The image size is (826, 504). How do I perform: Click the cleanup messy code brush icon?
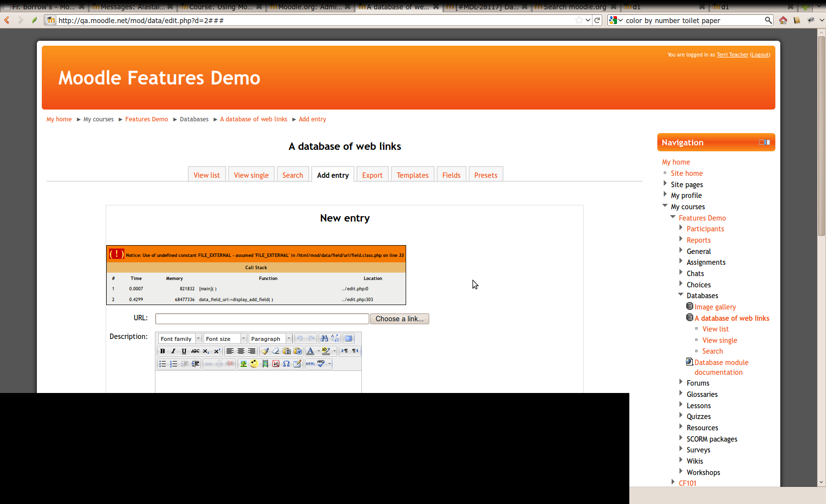[x=265, y=351]
